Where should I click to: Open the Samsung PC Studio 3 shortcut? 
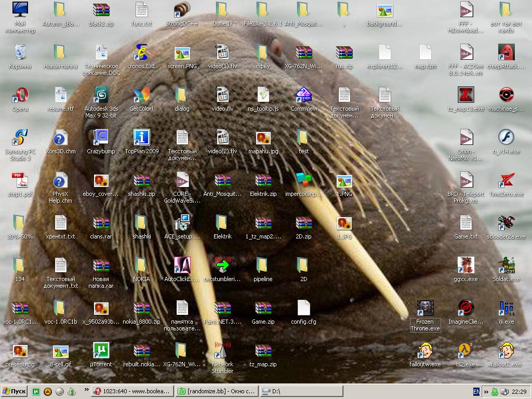pos(20,138)
